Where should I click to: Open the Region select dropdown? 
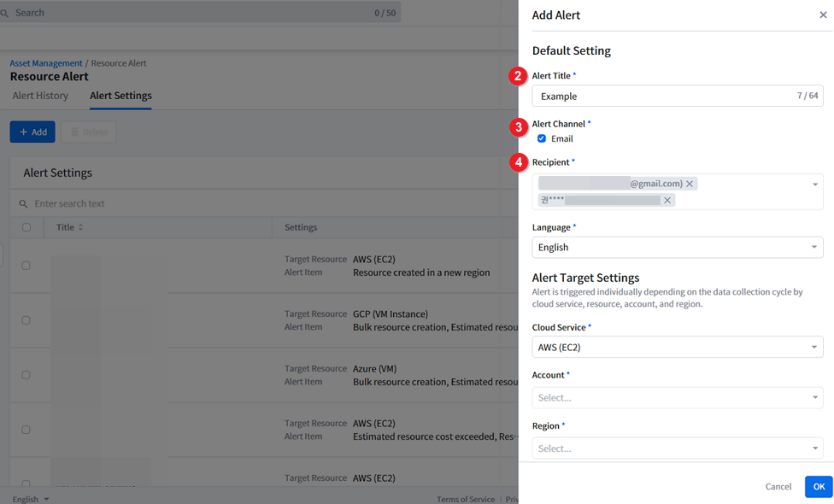coord(677,448)
